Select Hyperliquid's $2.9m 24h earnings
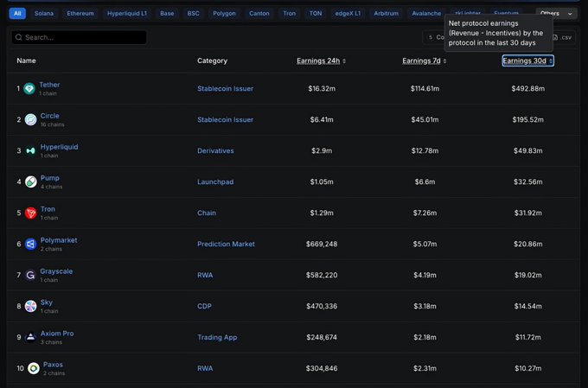 pyautogui.click(x=322, y=151)
